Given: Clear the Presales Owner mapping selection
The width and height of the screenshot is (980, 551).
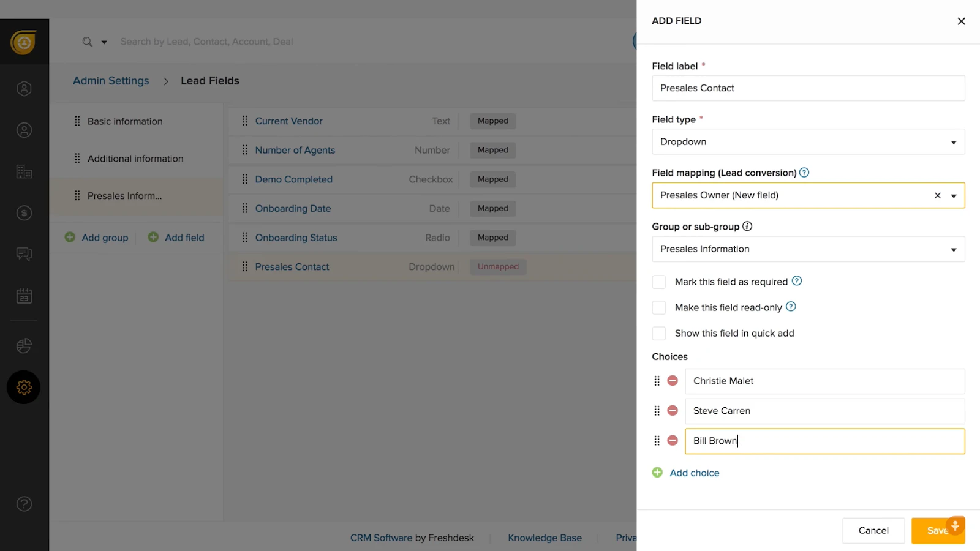Looking at the screenshot, I should tap(937, 196).
